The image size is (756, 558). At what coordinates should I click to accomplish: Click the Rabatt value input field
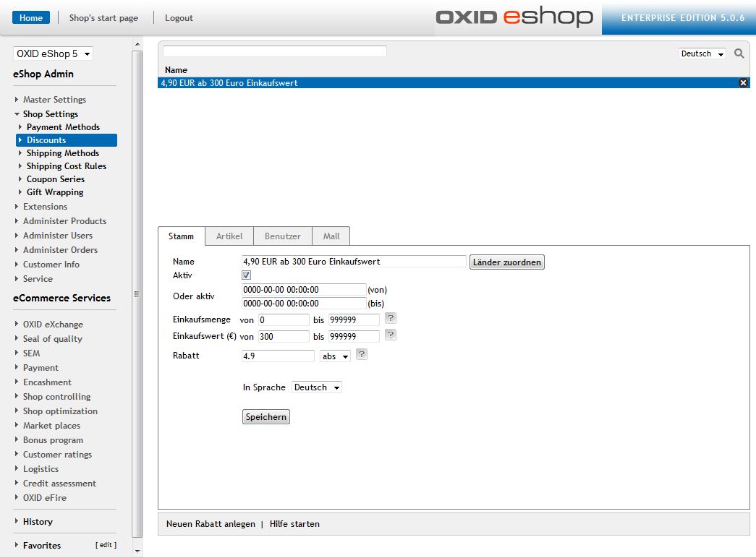[x=278, y=356]
